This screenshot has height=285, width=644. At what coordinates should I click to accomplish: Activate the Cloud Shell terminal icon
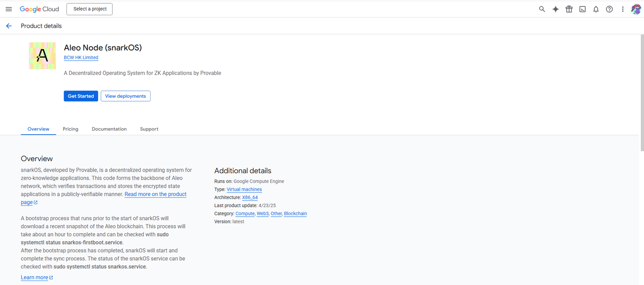coord(582,9)
